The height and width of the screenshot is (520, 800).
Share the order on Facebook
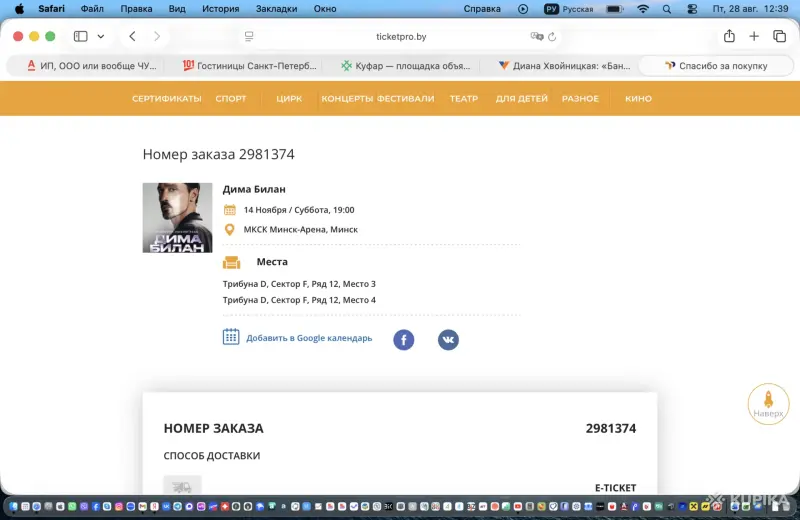pyautogui.click(x=404, y=340)
